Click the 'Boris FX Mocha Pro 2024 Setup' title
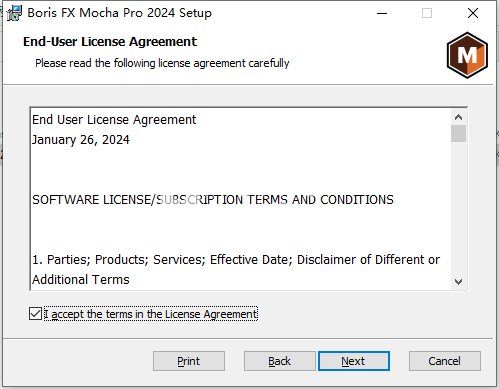499x389 pixels. click(119, 13)
